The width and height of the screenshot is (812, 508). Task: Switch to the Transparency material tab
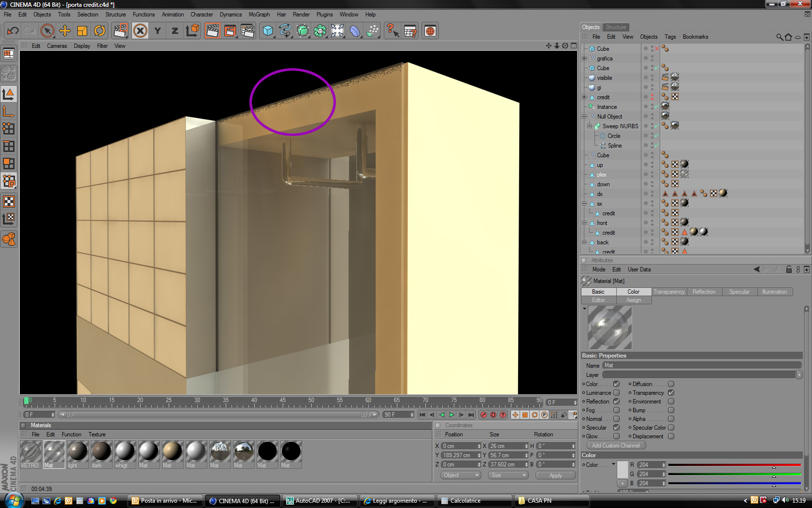tap(669, 292)
